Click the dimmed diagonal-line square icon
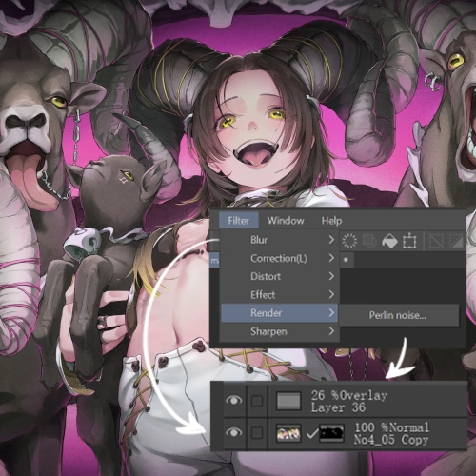The image size is (476, 476). pos(436,241)
